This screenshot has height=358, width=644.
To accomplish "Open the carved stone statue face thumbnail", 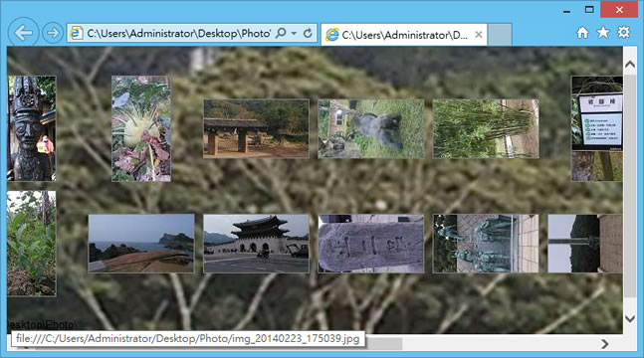I will pyautogui.click(x=32, y=128).
